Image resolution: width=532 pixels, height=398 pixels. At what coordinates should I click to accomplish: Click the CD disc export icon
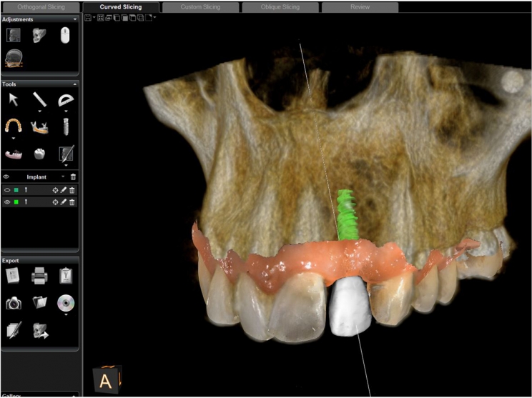pyautogui.click(x=66, y=303)
